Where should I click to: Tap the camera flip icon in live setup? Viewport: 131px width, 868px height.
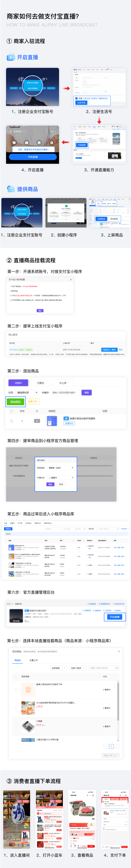pos(26,143)
